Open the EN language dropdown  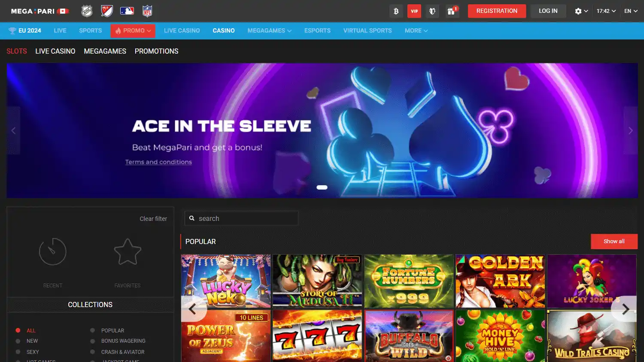(631, 11)
